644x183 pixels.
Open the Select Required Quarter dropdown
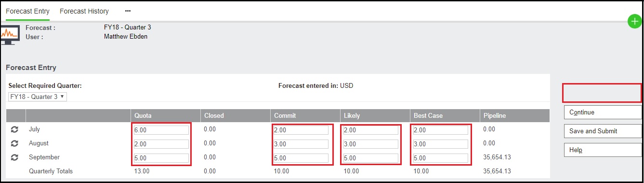click(38, 97)
